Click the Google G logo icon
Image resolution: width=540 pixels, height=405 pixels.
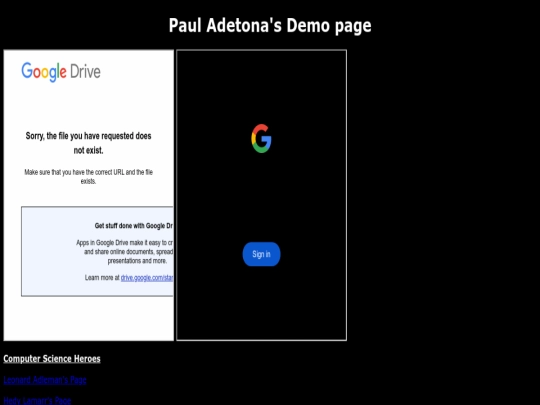(261, 138)
